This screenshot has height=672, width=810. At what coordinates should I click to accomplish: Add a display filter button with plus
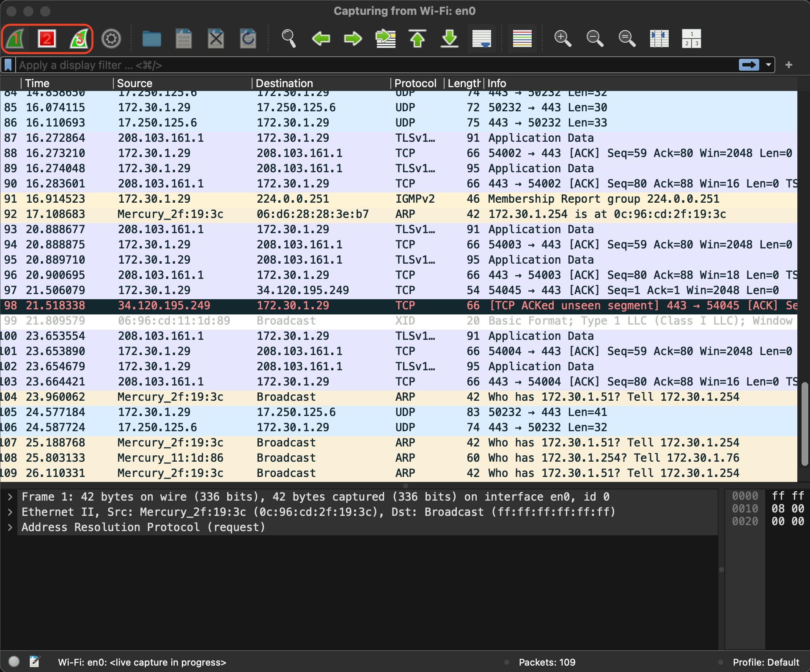(789, 65)
